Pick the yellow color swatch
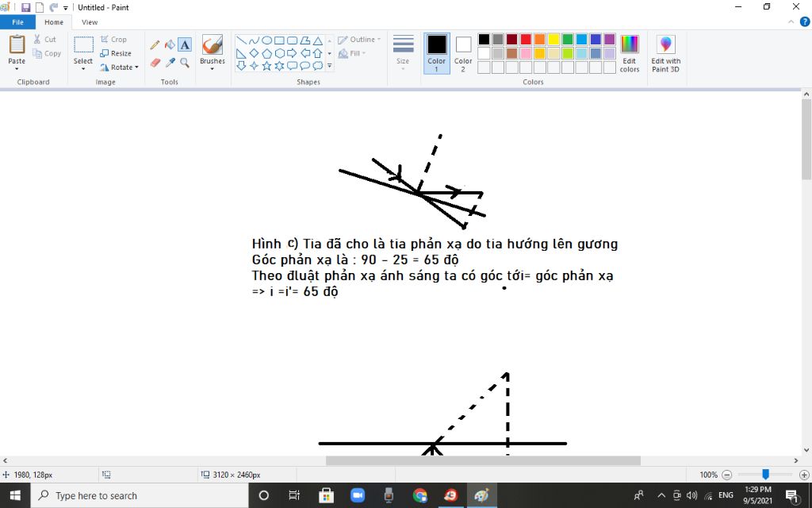 tap(553, 40)
